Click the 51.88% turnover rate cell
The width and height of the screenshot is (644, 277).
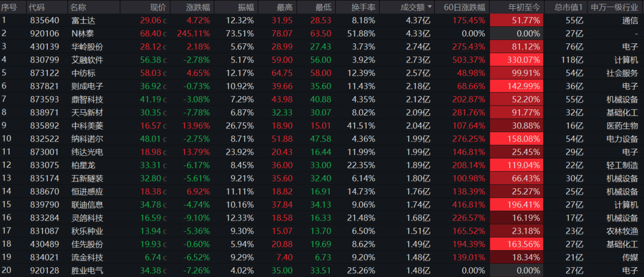click(x=360, y=33)
